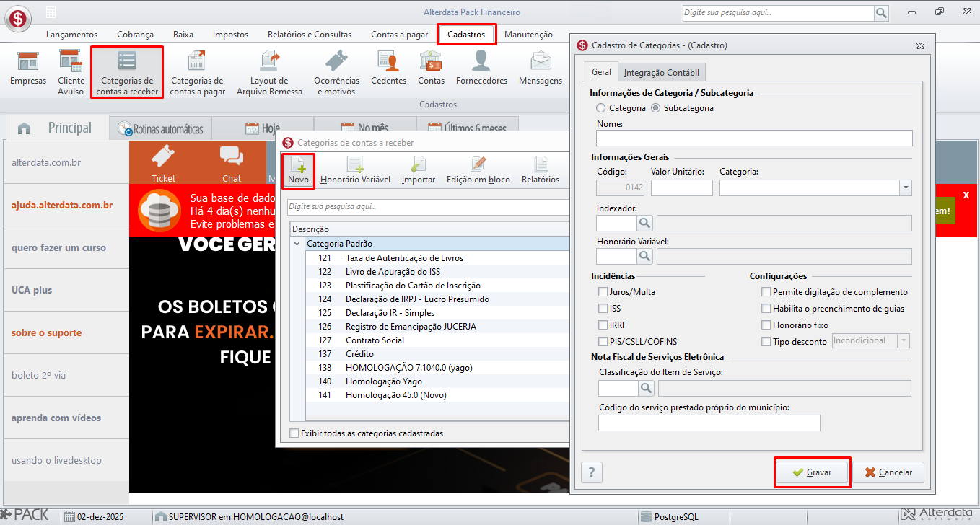Enable the Juros/Multa checkbox
The image size is (980, 525).
tap(603, 292)
